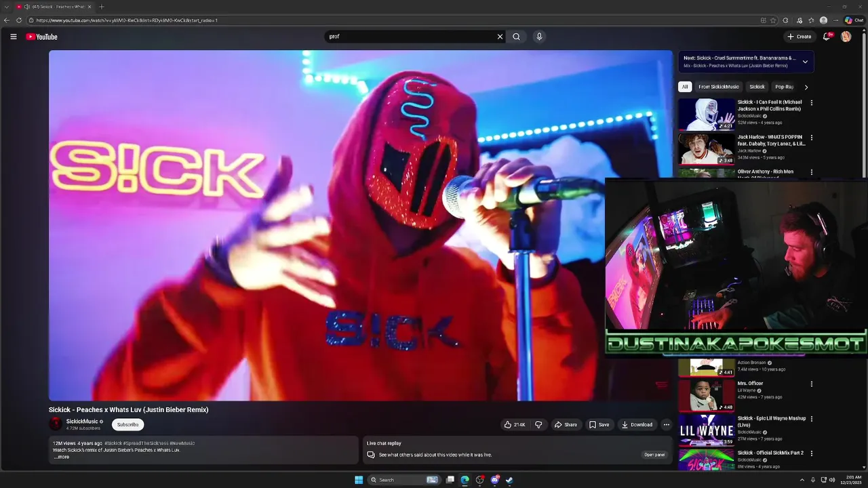Screen dimensions: 868x488
Task: Open browser tab list dropdown
Action: point(7,7)
